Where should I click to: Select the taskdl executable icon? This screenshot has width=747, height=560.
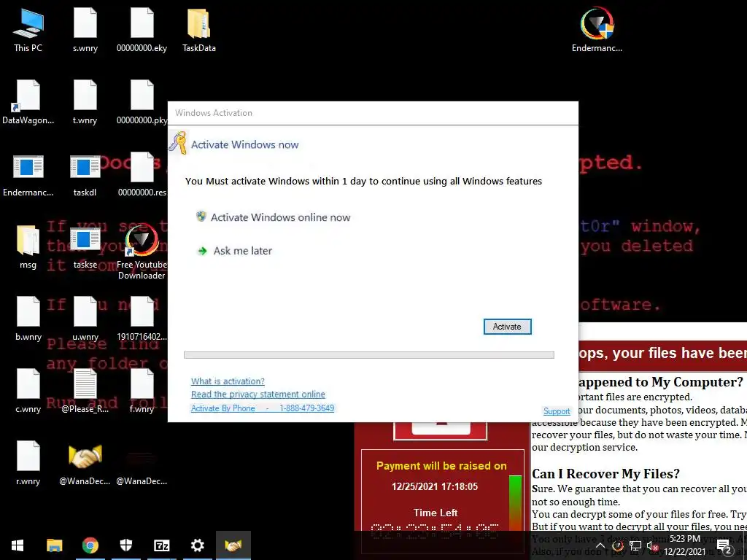(85, 174)
